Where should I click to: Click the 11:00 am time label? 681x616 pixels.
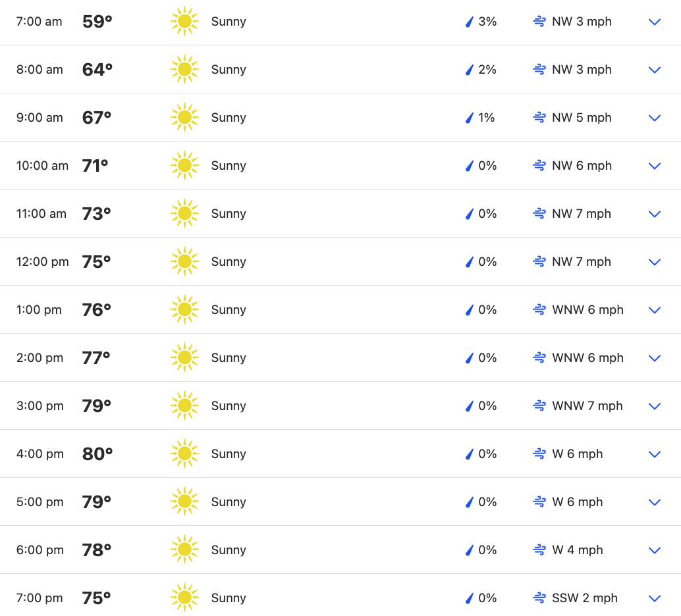42,213
